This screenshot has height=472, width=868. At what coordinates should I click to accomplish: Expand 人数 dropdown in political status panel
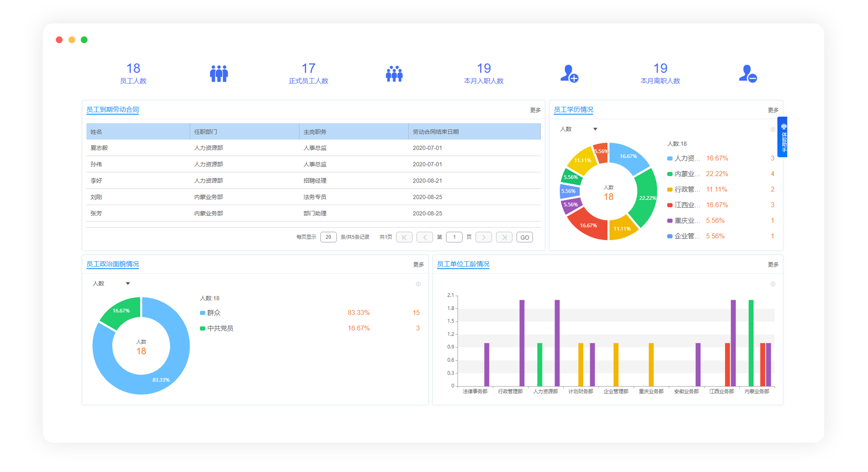[128, 283]
